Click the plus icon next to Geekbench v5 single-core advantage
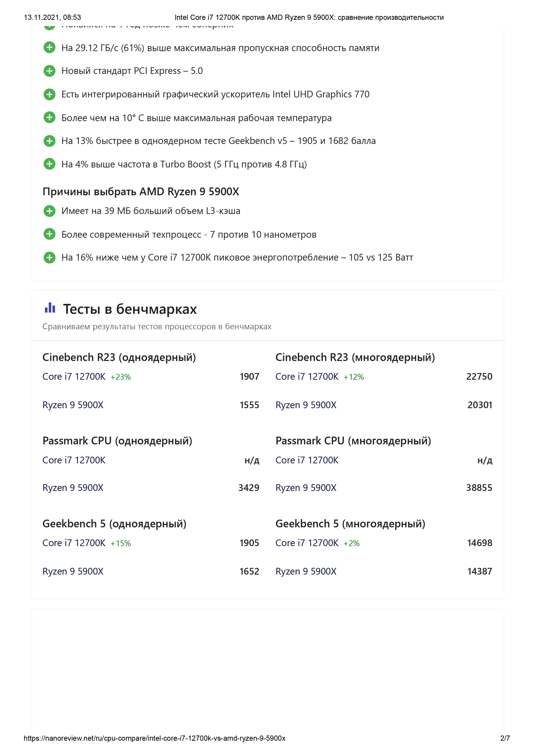The width and height of the screenshot is (534, 756). pyautogui.click(x=49, y=141)
